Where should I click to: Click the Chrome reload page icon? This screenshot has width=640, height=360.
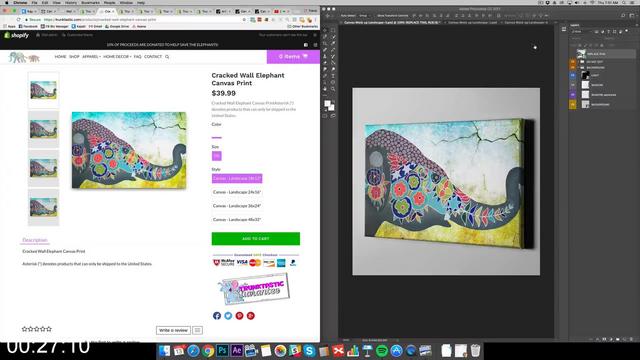(x=18, y=19)
